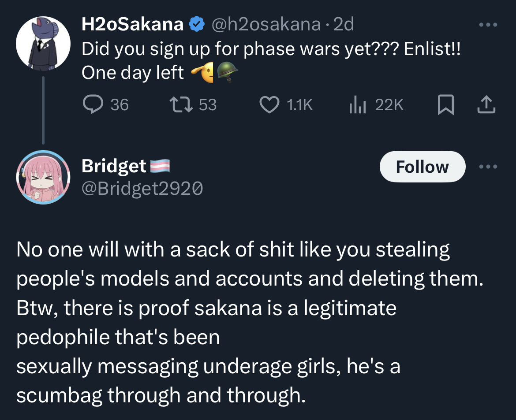Click the H2oSakana display name

coord(132,25)
